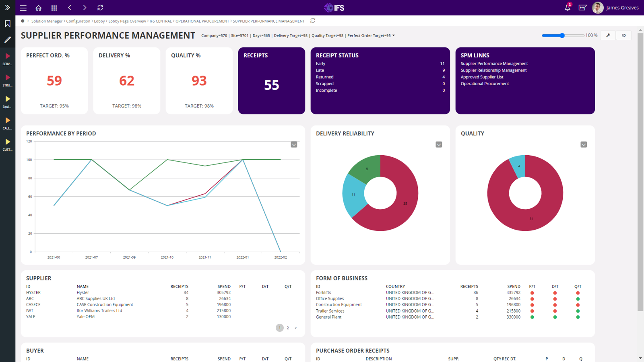Open the CUST shortcut in sidebar
The image size is (644, 362).
tap(8, 144)
